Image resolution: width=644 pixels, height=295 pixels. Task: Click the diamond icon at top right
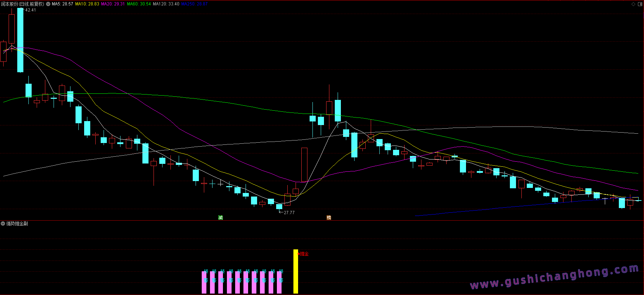coord(633,4)
